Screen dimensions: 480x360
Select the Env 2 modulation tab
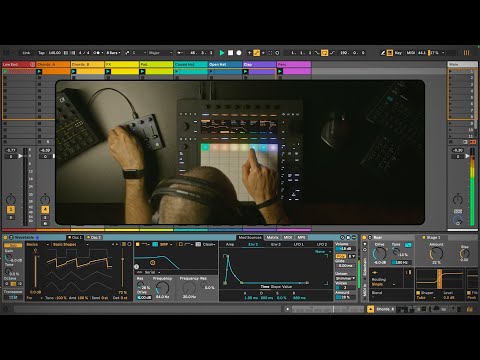[253, 244]
